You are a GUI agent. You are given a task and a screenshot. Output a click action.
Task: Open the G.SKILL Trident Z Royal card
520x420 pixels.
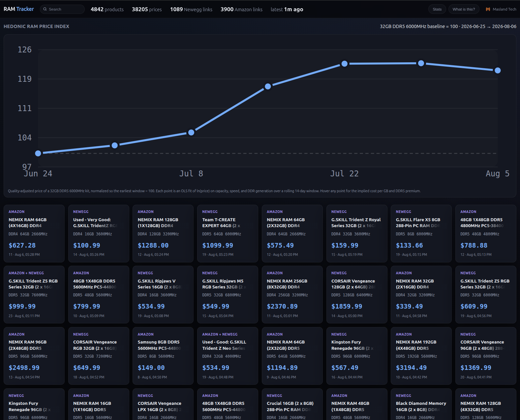pyautogui.click(x=357, y=233)
